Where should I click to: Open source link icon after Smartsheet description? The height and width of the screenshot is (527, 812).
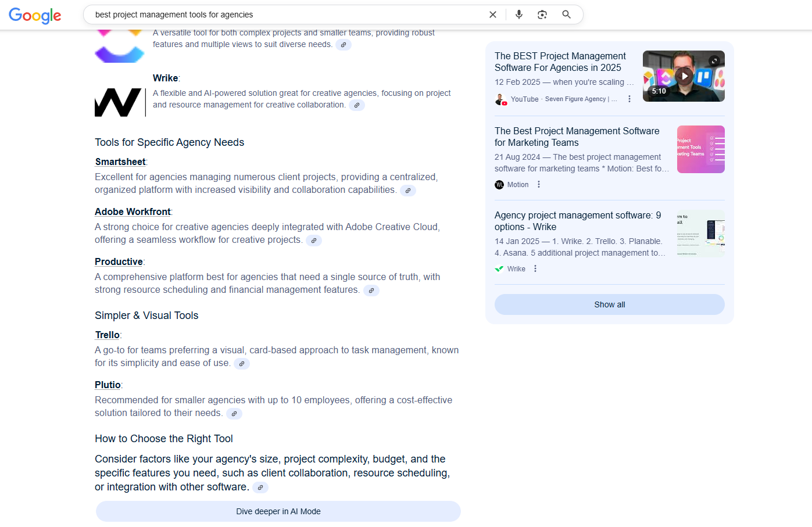click(x=408, y=191)
